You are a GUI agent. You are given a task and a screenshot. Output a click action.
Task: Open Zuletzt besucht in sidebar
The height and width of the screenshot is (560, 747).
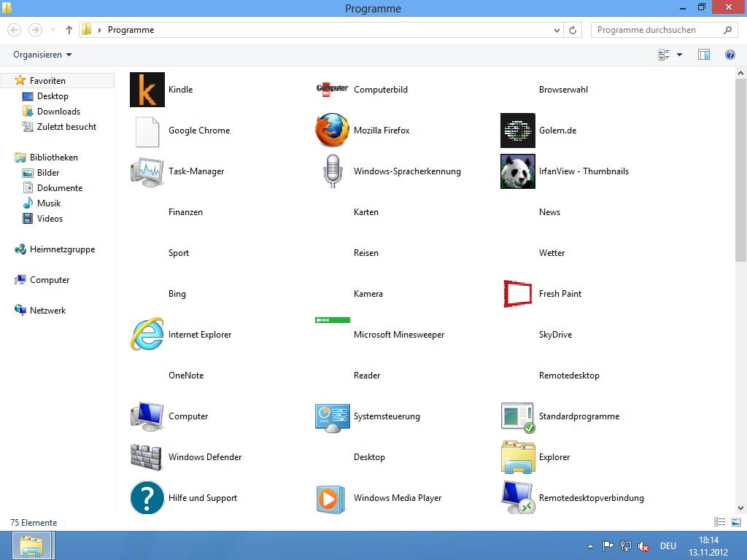(x=66, y=126)
